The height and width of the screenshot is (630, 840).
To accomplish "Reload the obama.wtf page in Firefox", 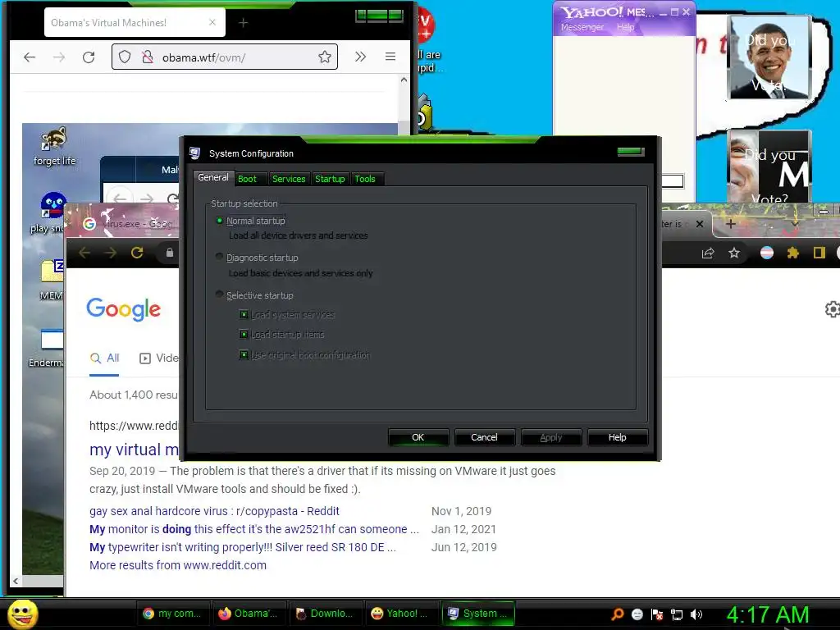I will coord(89,57).
